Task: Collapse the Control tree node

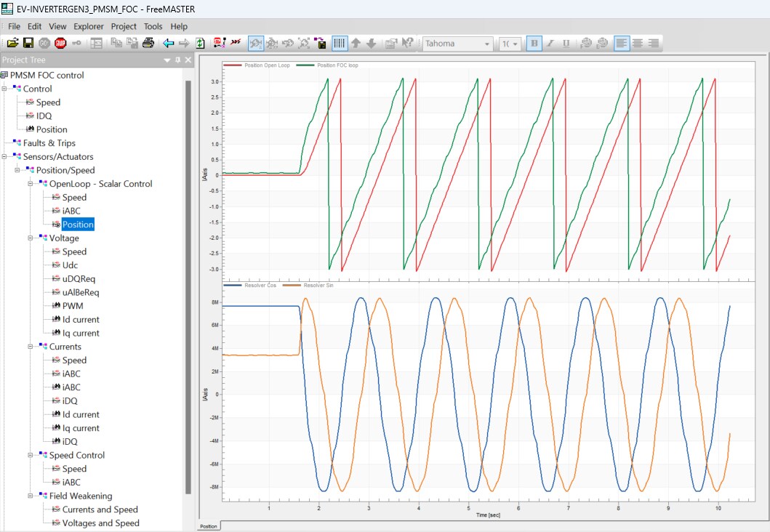Action: click(x=4, y=89)
